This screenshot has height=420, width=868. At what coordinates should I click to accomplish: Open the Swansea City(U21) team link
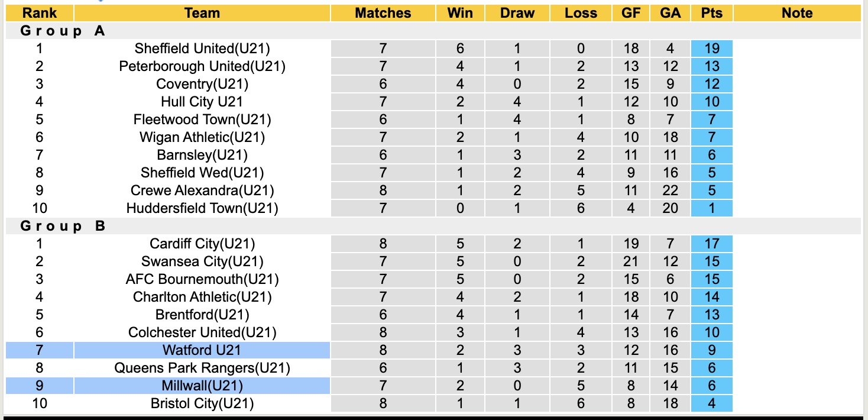[x=202, y=261]
